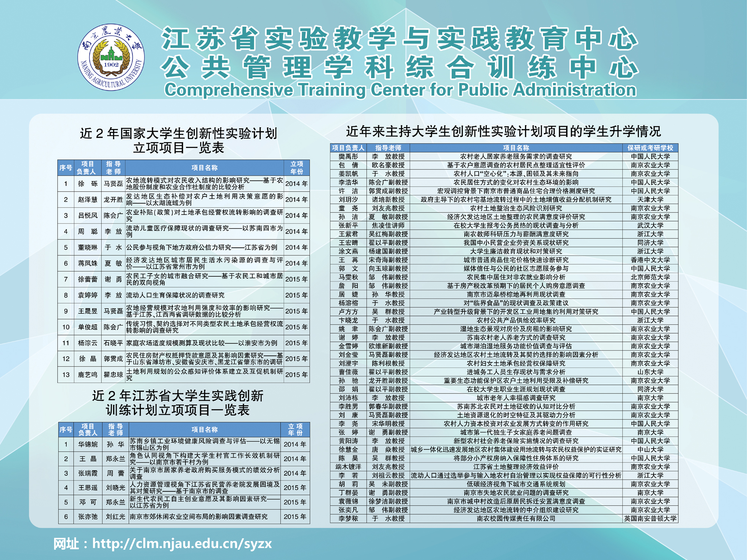Click advisor name '石晓平'
Image resolution: width=747 pixels, height=560 pixels.
point(113,343)
